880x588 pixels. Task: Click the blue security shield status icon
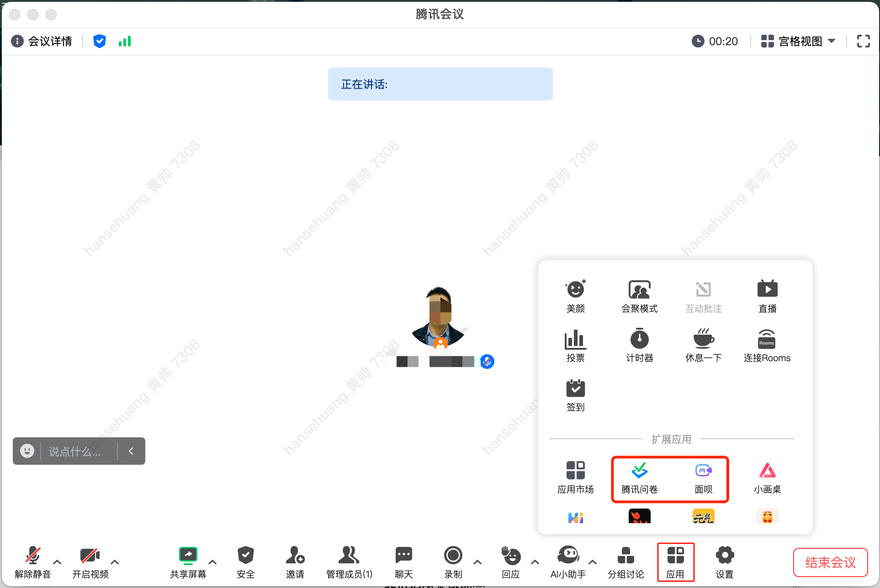[x=99, y=41]
